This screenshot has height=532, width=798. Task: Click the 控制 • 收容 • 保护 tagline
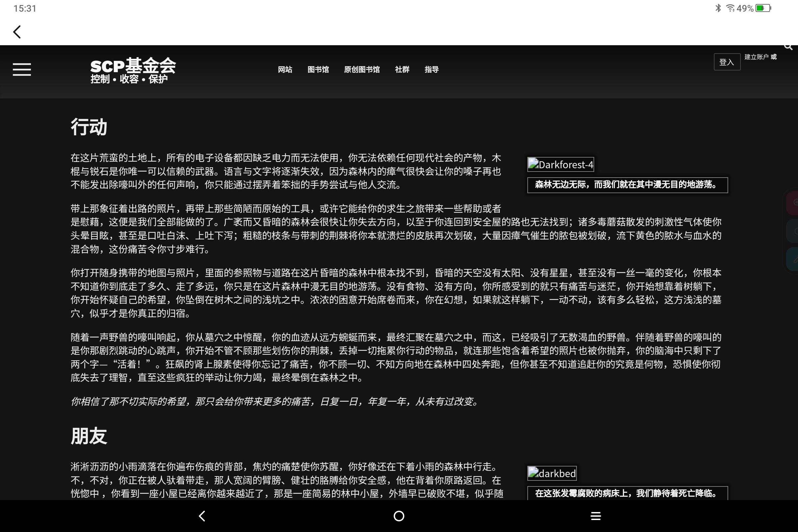pos(129,79)
